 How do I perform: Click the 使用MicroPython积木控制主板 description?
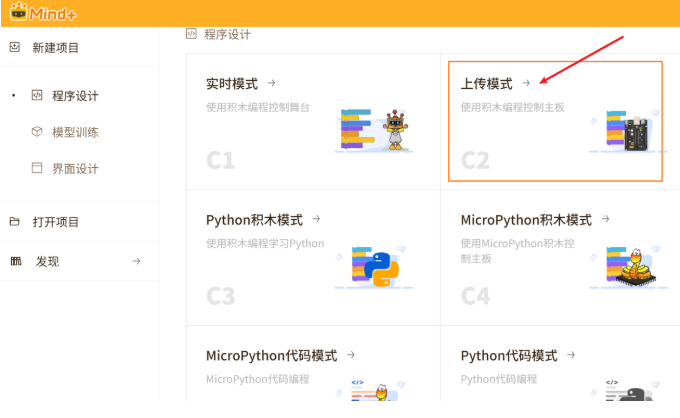click(517, 251)
